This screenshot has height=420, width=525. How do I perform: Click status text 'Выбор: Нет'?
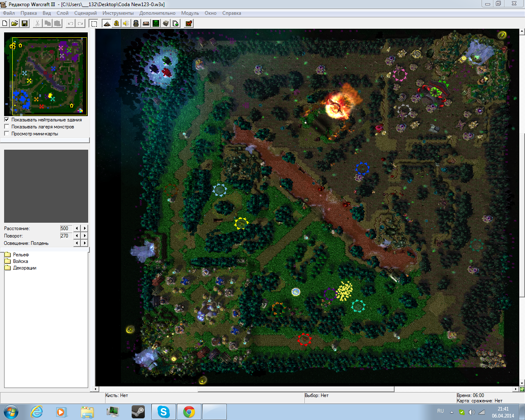tap(317, 395)
